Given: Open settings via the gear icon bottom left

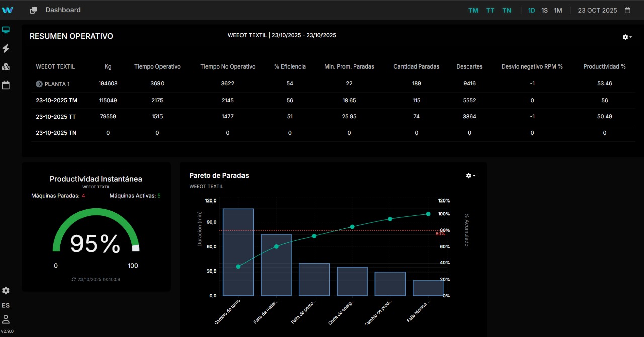Looking at the screenshot, I should point(6,291).
